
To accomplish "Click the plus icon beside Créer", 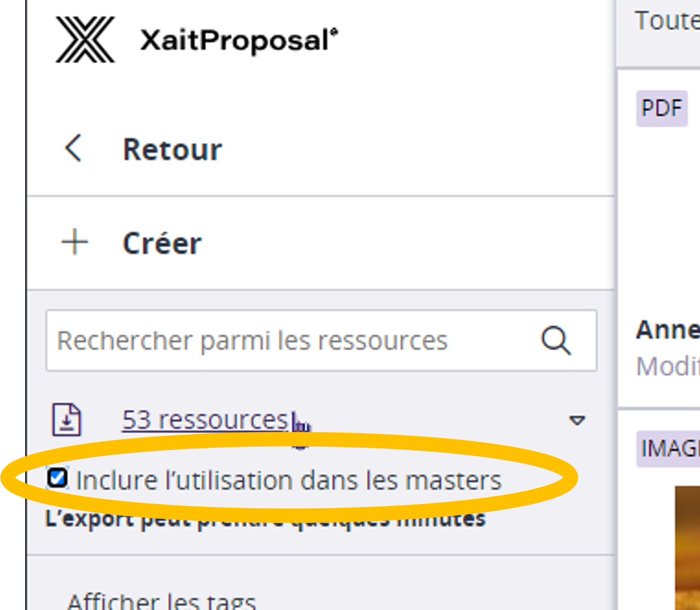I will coord(75,243).
